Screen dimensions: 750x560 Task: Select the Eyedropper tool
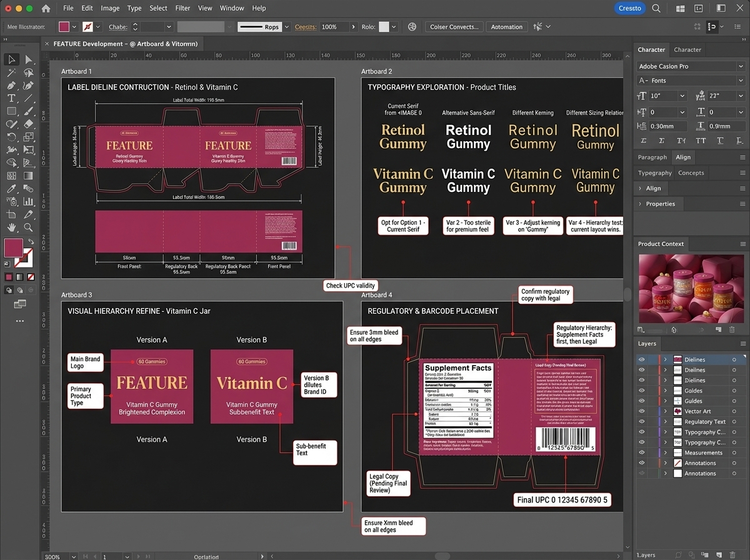(11, 188)
